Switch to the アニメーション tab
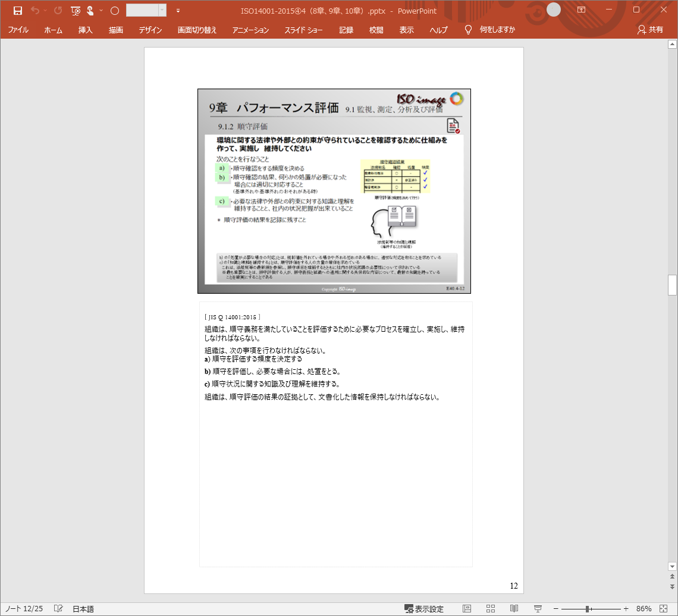The width and height of the screenshot is (678, 616). [250, 30]
